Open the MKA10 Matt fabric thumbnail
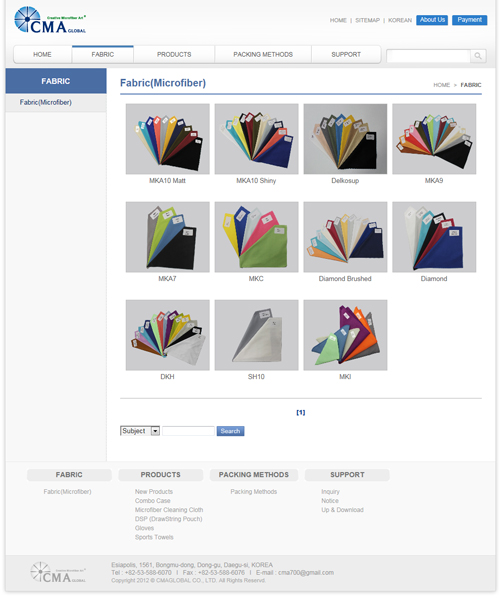 click(168, 139)
